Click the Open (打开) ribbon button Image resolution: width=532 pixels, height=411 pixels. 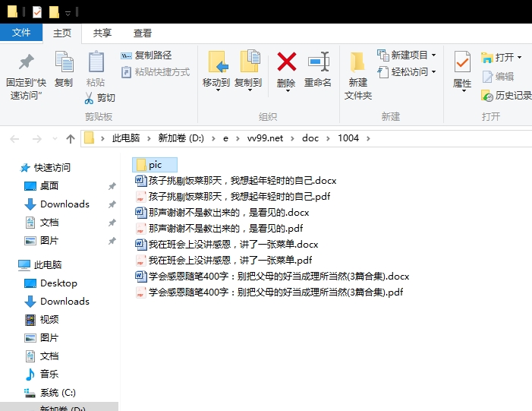(x=501, y=58)
